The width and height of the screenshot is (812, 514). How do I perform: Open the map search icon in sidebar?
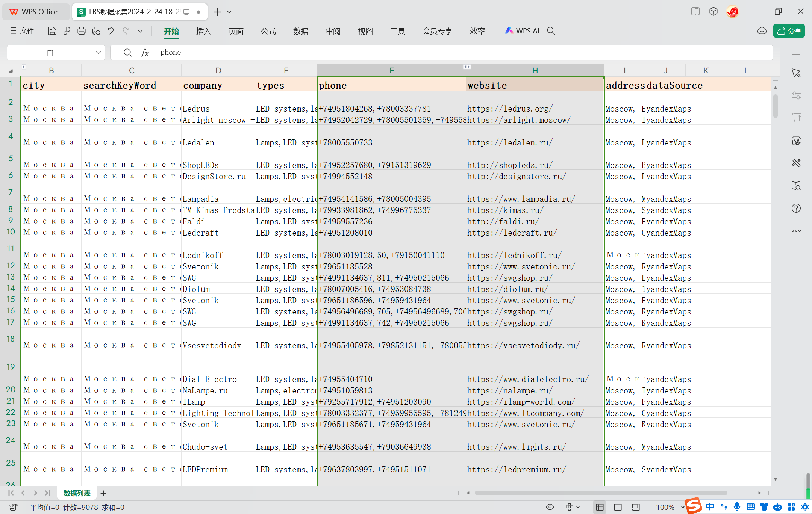[796, 186]
